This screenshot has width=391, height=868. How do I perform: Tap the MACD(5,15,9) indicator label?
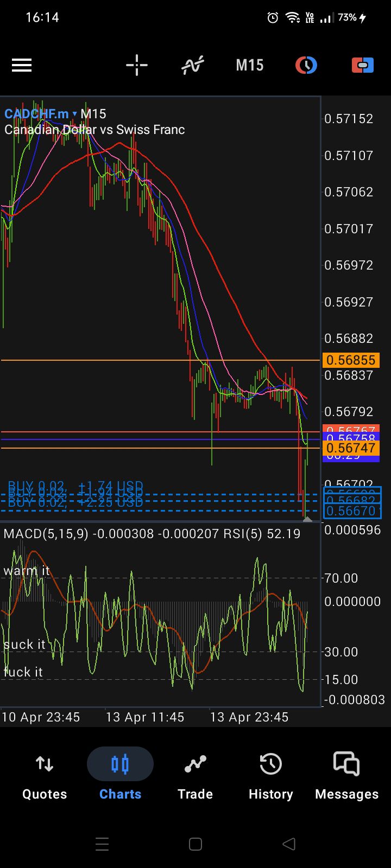[x=46, y=534]
